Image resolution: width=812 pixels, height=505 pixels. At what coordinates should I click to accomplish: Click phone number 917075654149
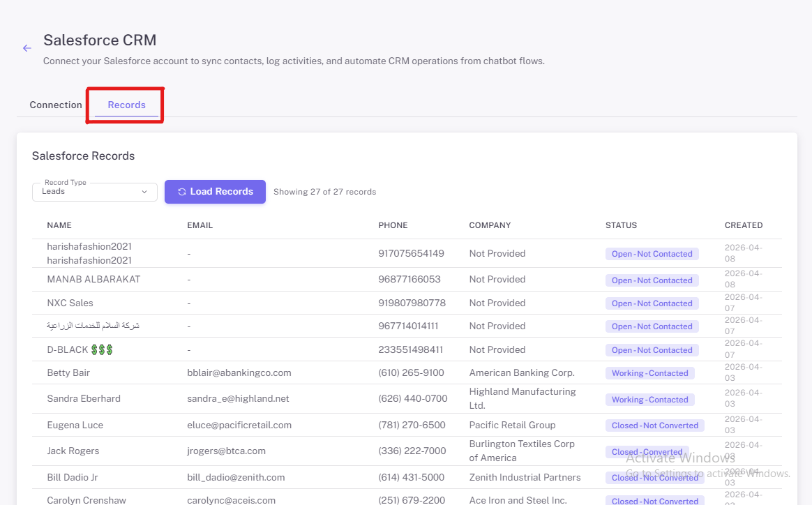coord(411,253)
